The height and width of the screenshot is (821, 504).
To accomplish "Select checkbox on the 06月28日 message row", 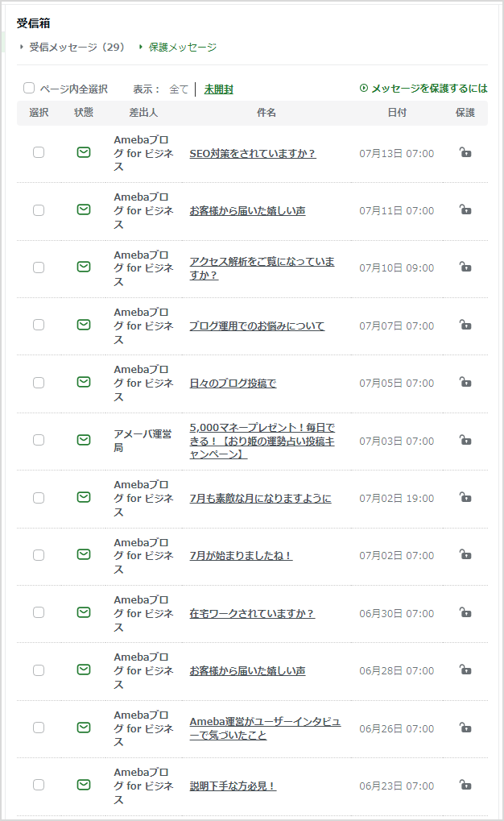I will point(39,670).
